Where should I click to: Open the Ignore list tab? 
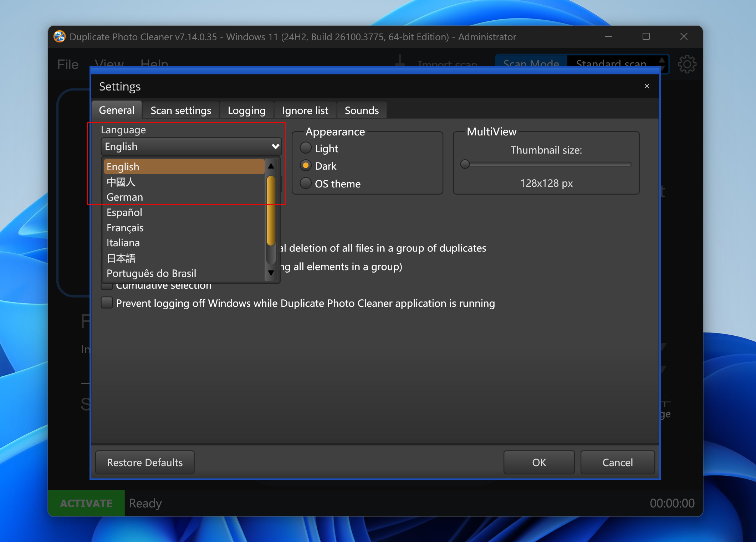pyautogui.click(x=305, y=110)
